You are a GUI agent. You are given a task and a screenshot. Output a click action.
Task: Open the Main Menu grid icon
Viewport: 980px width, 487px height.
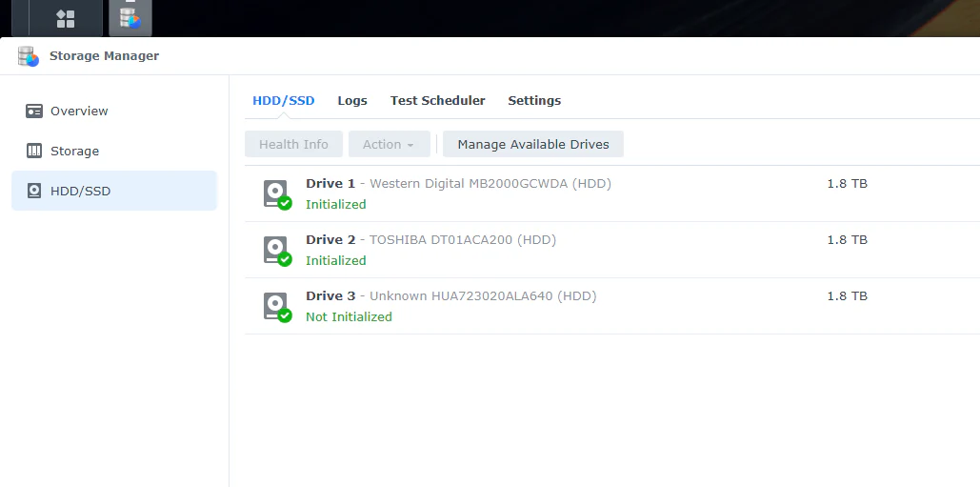pyautogui.click(x=66, y=18)
